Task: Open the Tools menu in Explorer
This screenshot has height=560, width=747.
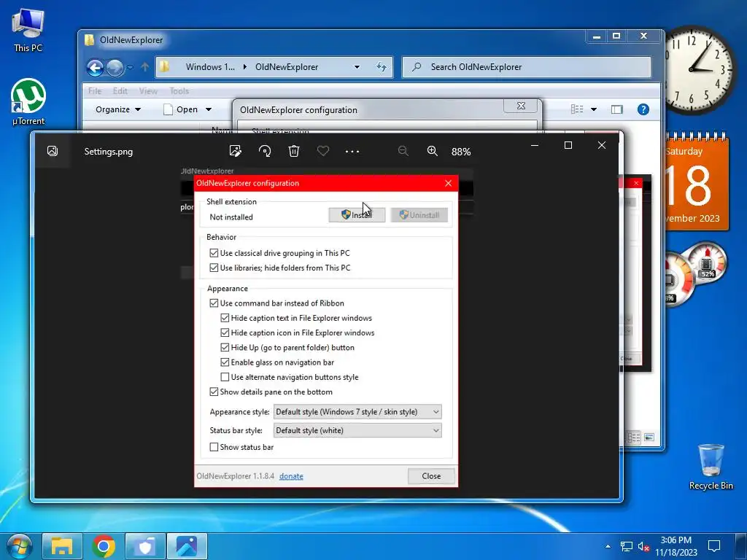Action: (x=179, y=91)
